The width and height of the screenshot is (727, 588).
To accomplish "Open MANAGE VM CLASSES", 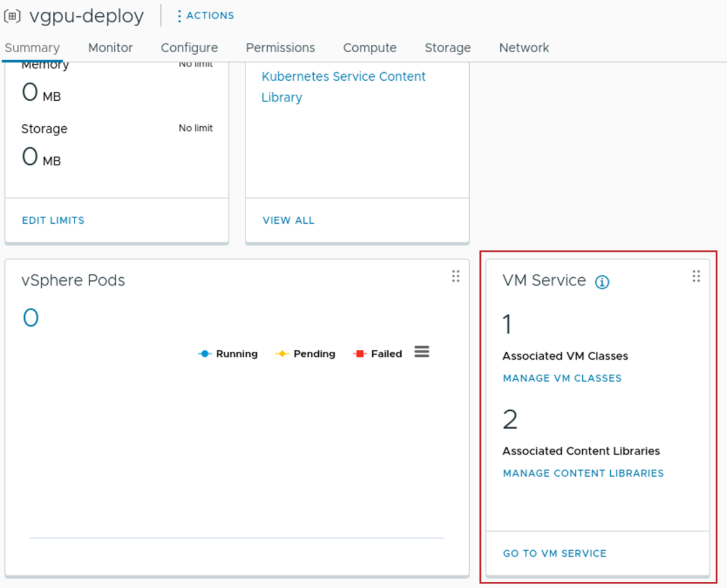I will pos(562,378).
